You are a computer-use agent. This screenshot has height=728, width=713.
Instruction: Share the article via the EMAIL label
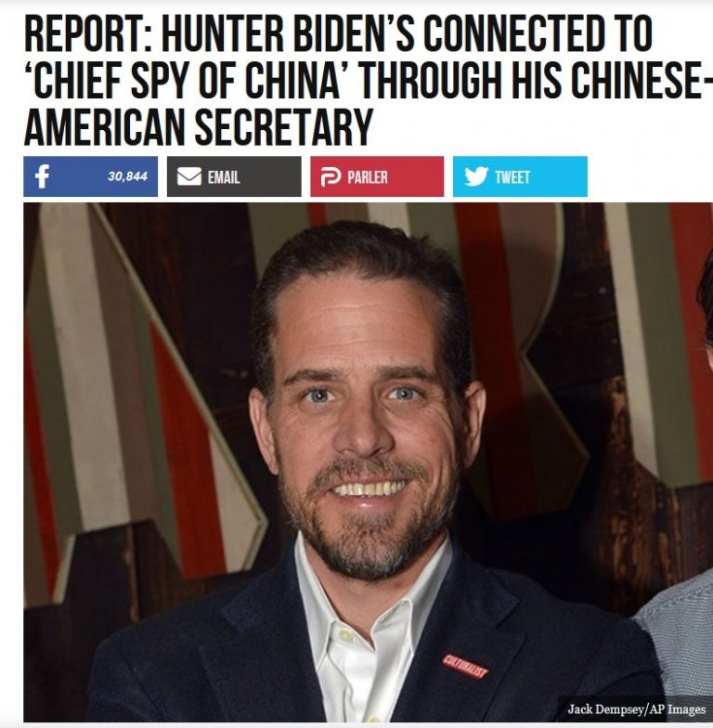[224, 177]
